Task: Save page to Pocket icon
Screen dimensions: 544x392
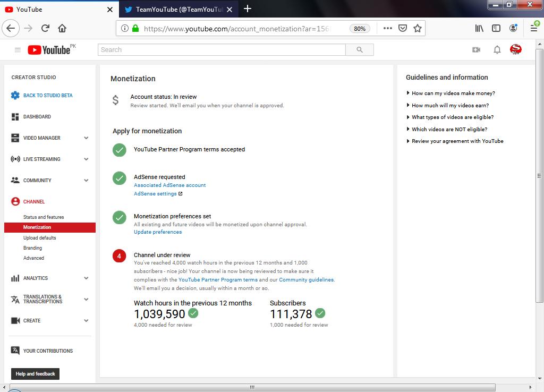Action: [403, 28]
